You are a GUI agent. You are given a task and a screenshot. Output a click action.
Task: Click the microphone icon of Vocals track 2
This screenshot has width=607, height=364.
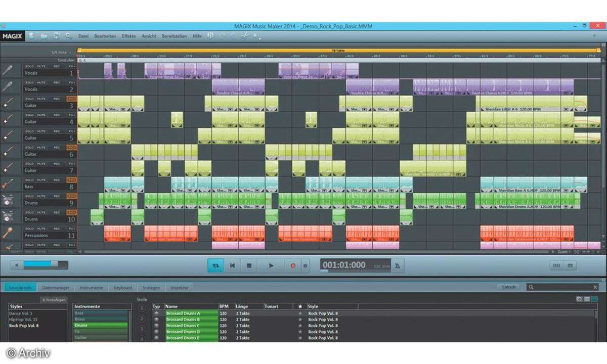pos(8,86)
